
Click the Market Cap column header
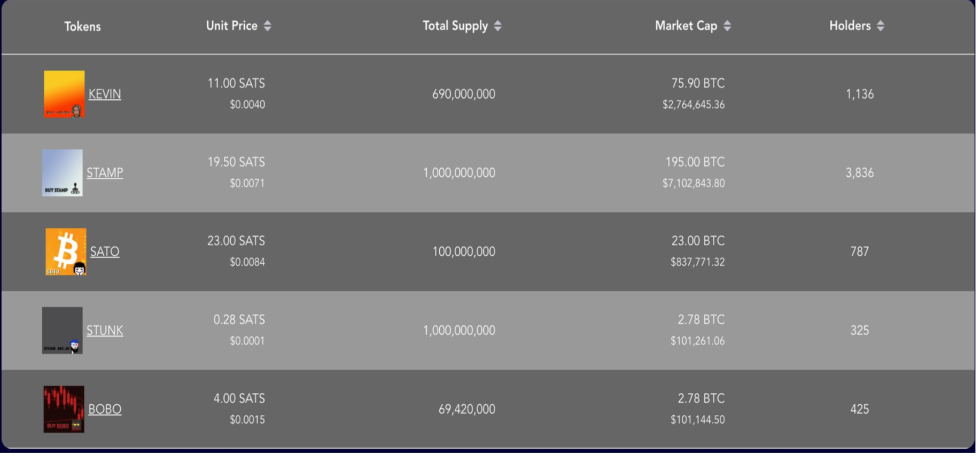coord(686,26)
